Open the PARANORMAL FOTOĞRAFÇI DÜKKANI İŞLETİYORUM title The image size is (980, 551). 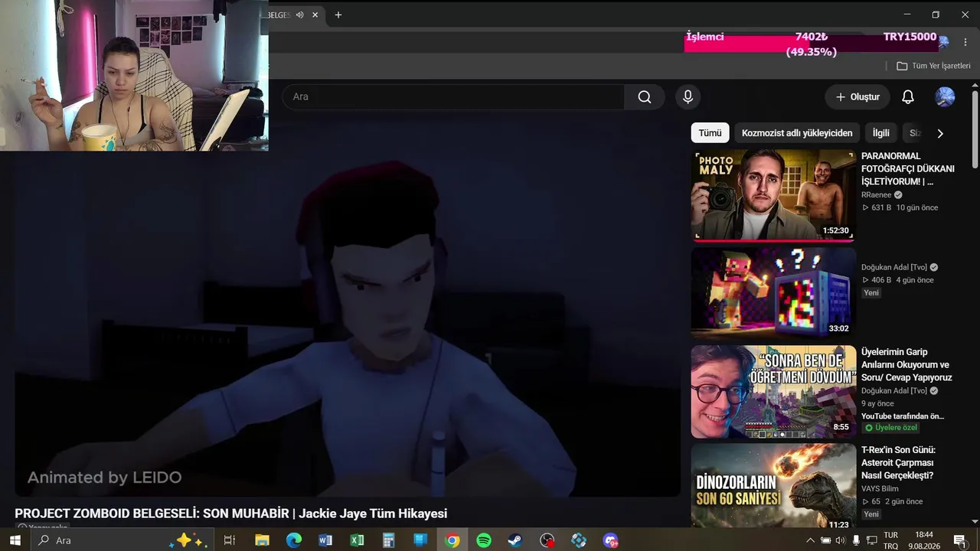pyautogui.click(x=908, y=169)
